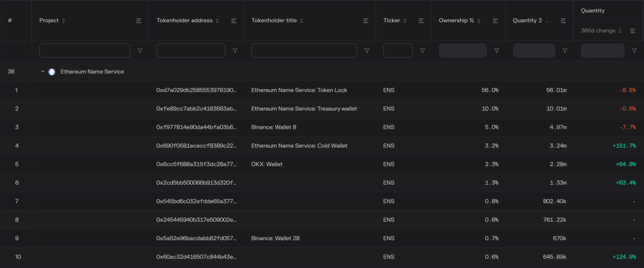Open the Quantity 2 column menu icon
Viewport: 644px width, 268px height.
point(563,20)
